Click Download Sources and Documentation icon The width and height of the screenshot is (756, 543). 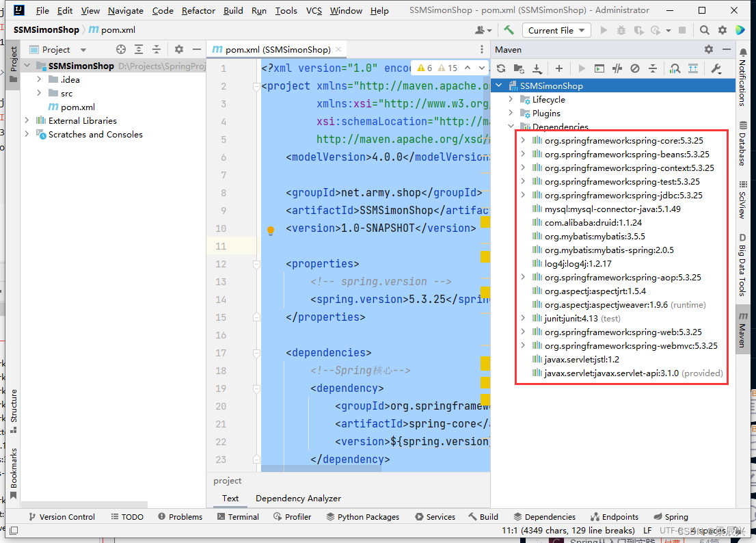coord(537,68)
